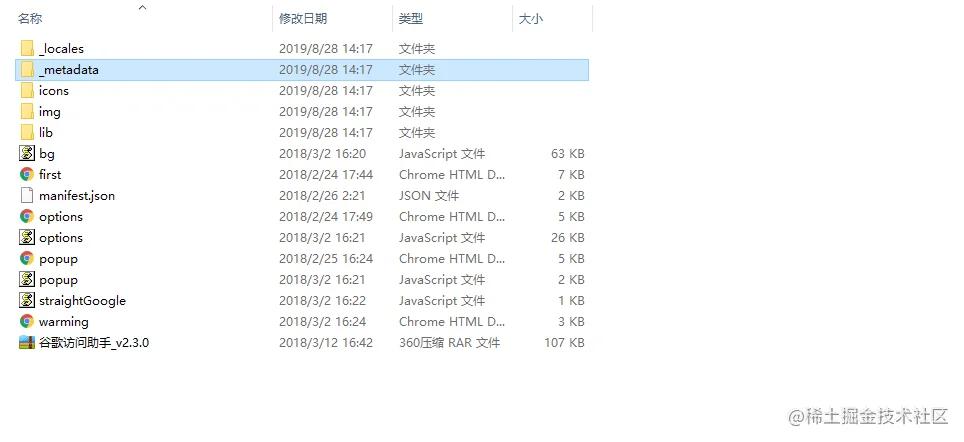Click date 2018/3/2 16:22 of straightGoogle
This screenshot has width=964, height=442.
pyautogui.click(x=322, y=301)
